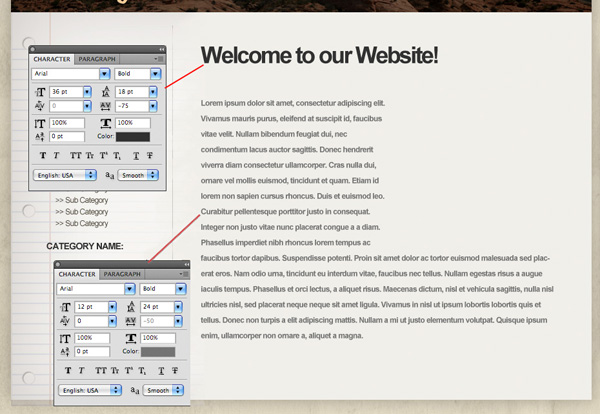Click vertical scale icon in the 12 pt panel
Image resolution: width=600 pixels, height=414 pixels.
pyautogui.click(x=65, y=338)
